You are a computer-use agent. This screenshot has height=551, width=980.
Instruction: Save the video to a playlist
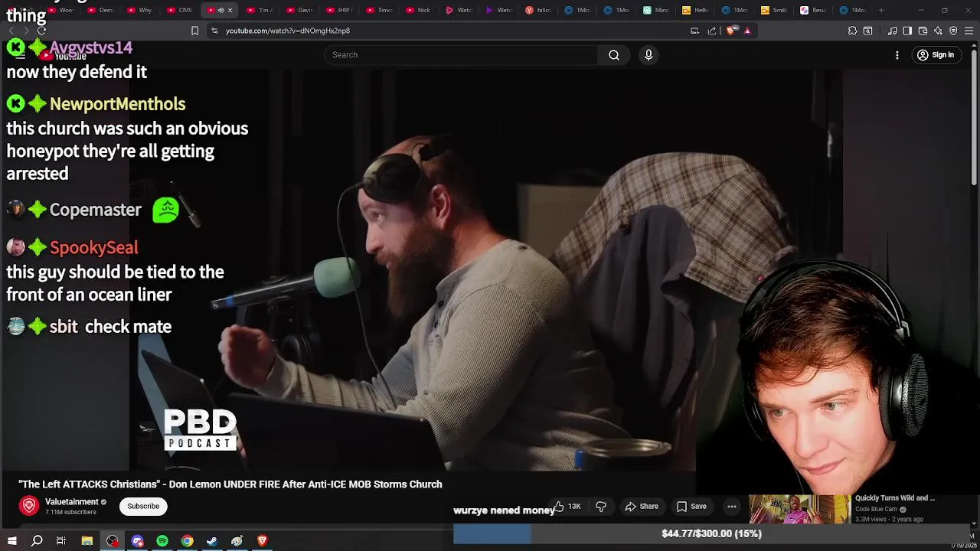(x=691, y=506)
